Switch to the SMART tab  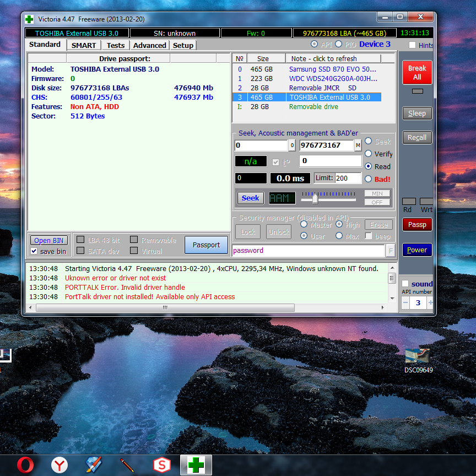[x=84, y=45]
